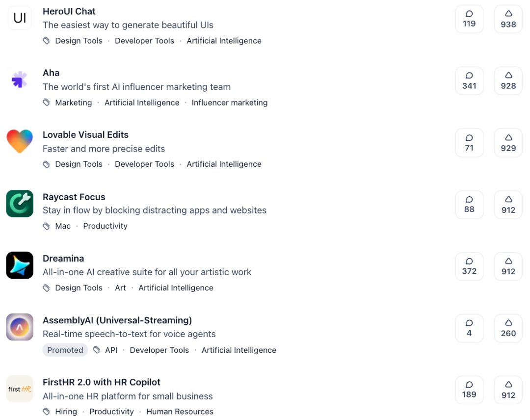Click the tag icon next to Marketing
The height and width of the screenshot is (420, 530).
click(x=46, y=103)
